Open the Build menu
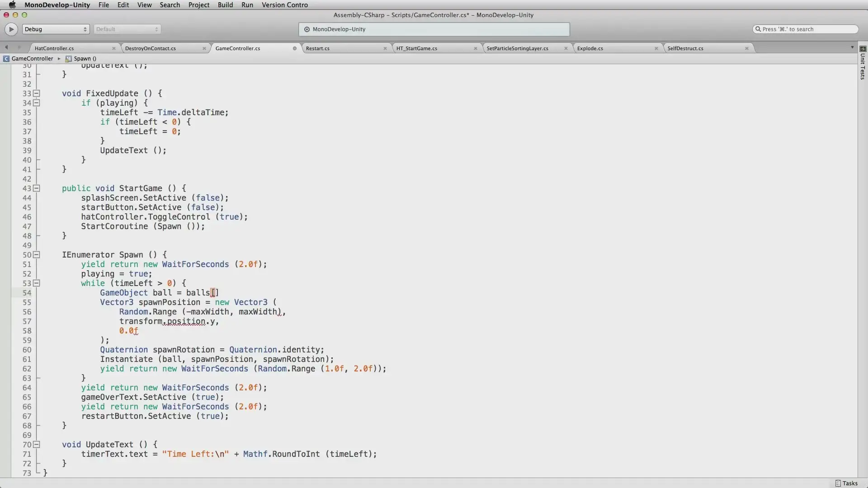The width and height of the screenshot is (868, 488). [x=225, y=5]
